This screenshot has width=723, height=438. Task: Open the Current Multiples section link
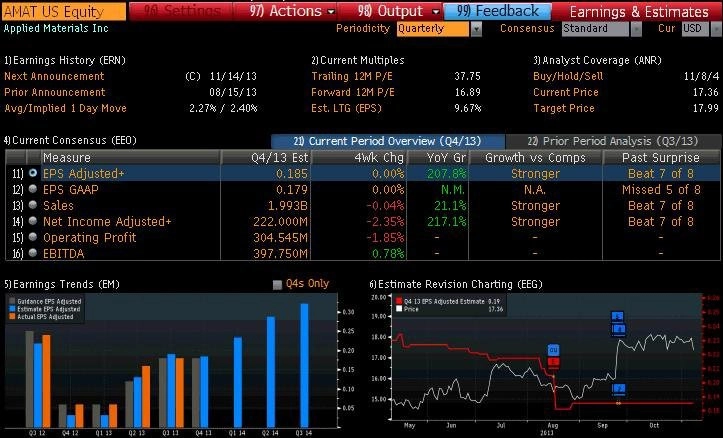(358, 60)
